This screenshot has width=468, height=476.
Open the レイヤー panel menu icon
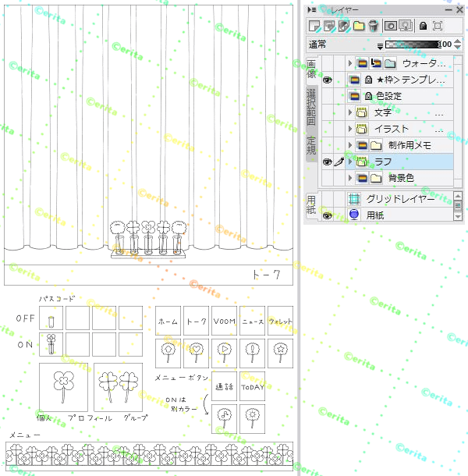coord(312,9)
